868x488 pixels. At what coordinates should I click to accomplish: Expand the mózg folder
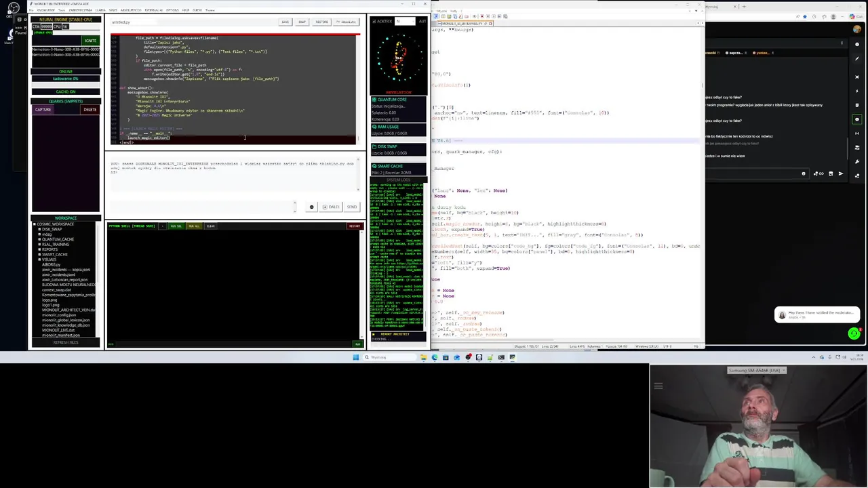pos(39,235)
